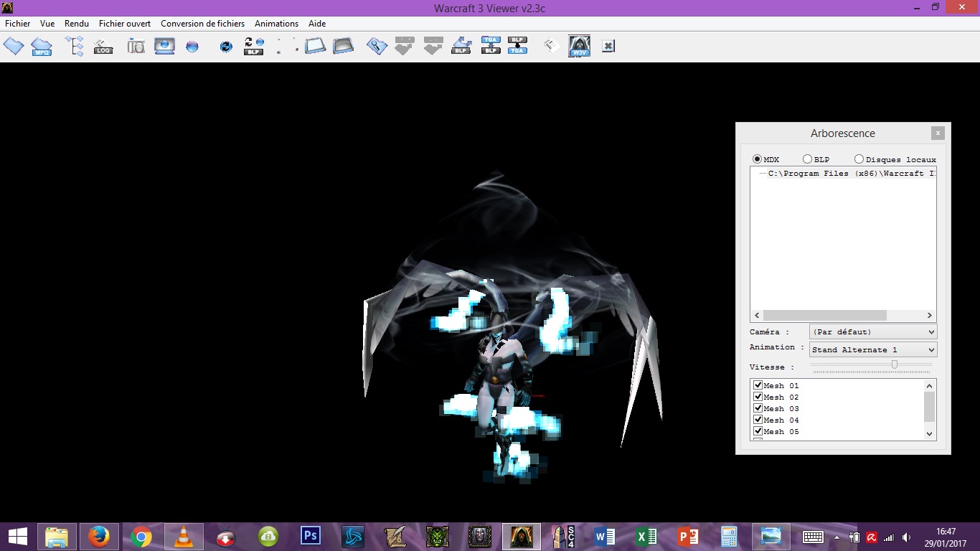Select the MDX radio button
Viewport: 980px width, 551px height.
click(x=757, y=159)
